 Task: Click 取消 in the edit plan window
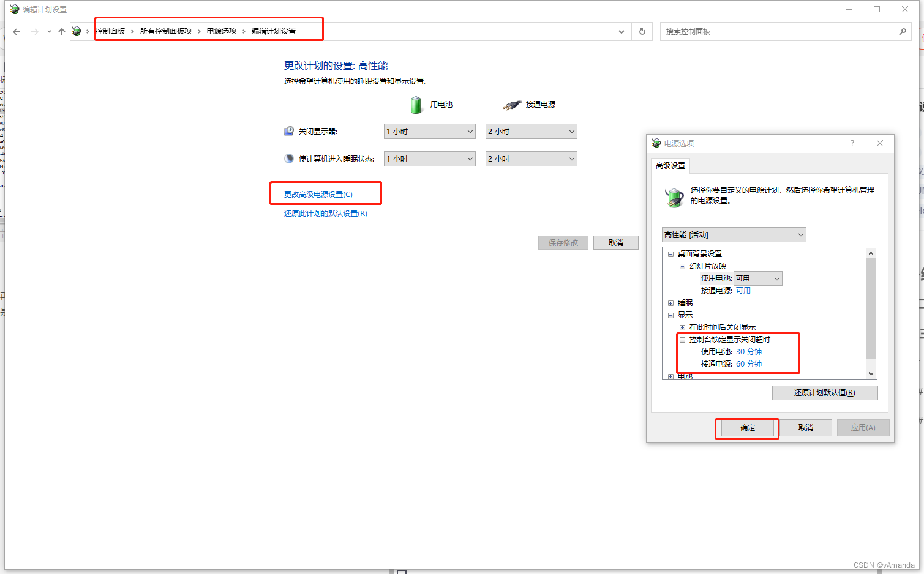(x=616, y=243)
